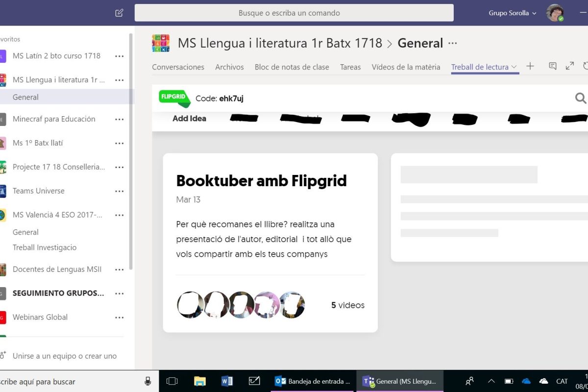Viewport: 588px width, 392px height.
Task: Open the Vídeos de la matèria tab
Action: (406, 67)
